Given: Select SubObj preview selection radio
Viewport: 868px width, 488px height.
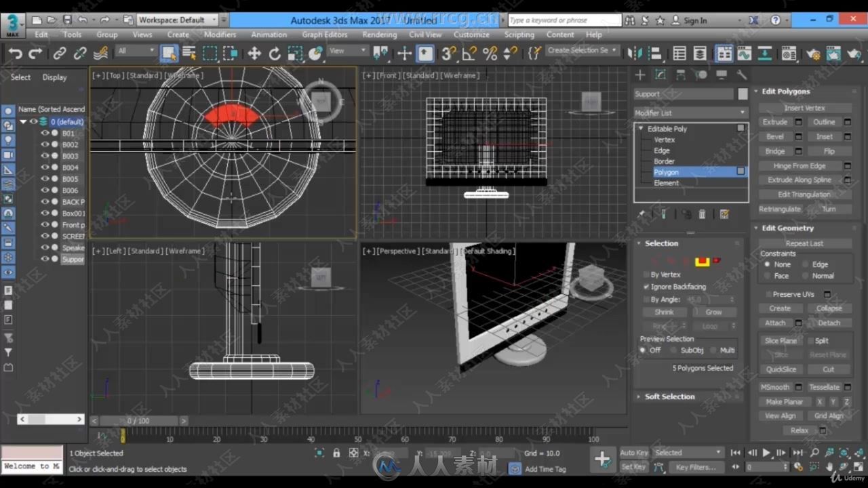Looking at the screenshot, I should tap(673, 350).
